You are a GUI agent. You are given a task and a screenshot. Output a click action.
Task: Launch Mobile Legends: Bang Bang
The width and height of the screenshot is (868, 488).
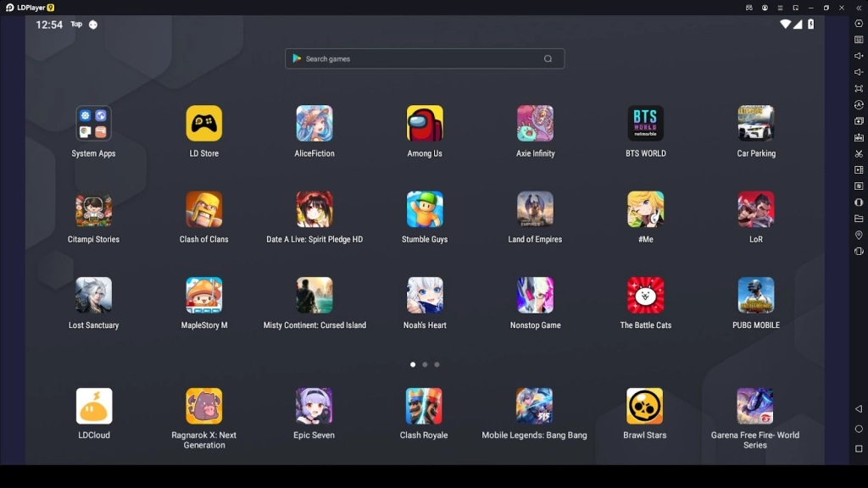tap(534, 406)
